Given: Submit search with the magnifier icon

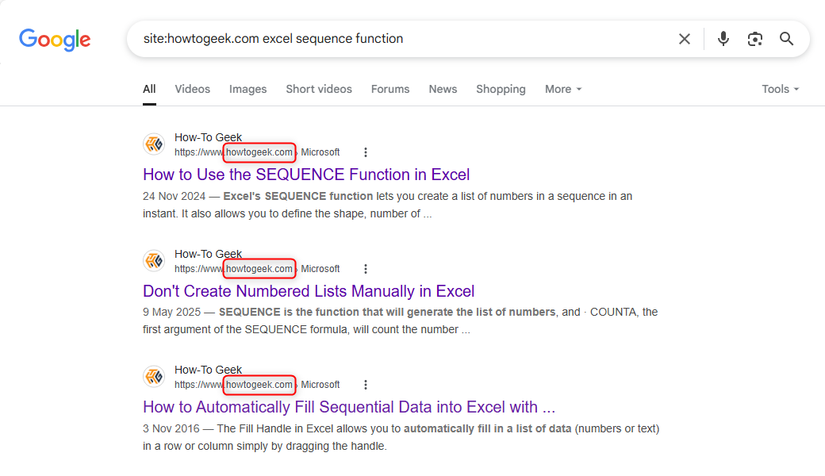Looking at the screenshot, I should pyautogui.click(x=786, y=39).
